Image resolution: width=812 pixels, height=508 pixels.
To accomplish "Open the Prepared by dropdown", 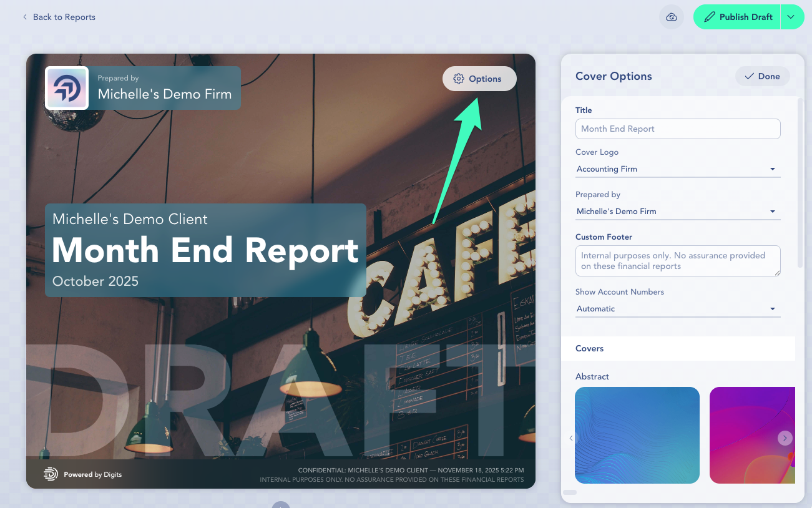I will [678, 212].
